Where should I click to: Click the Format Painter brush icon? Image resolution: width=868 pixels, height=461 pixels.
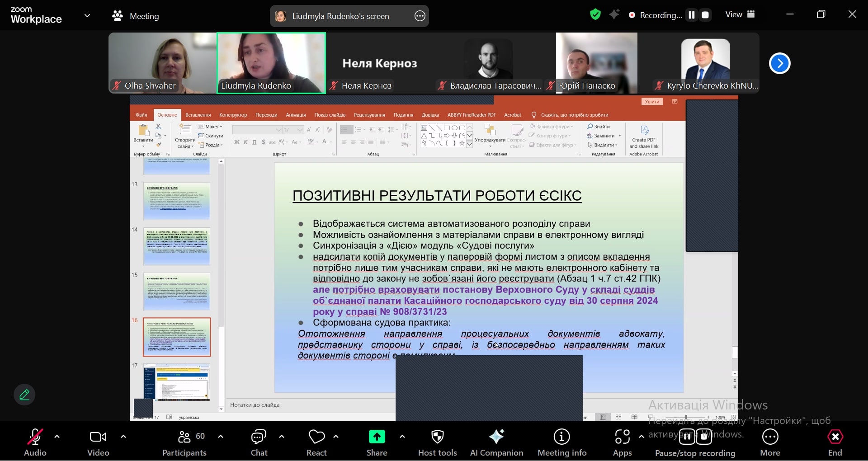coord(158,145)
